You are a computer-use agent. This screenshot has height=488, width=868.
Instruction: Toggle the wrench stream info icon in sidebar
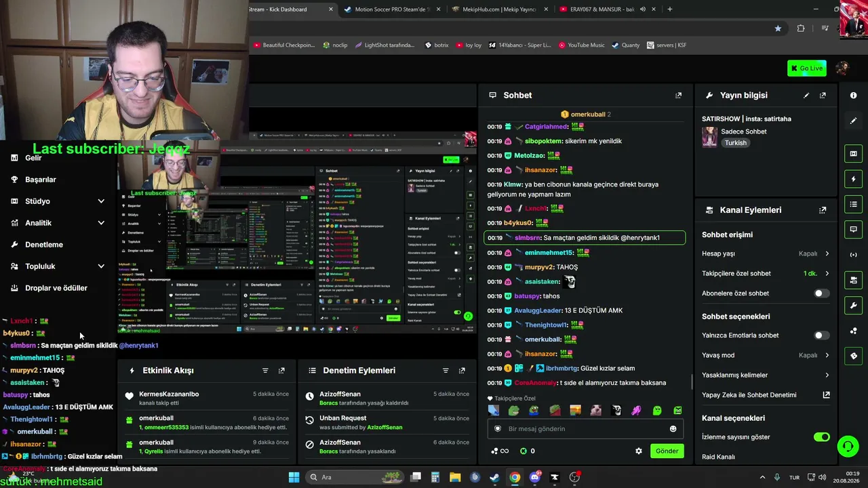point(853,305)
